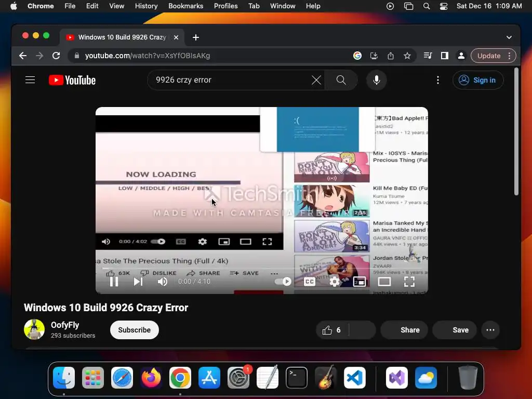Viewport: 532px width, 399px height.
Task: Open more actions ellipsis below video
Action: (490, 330)
